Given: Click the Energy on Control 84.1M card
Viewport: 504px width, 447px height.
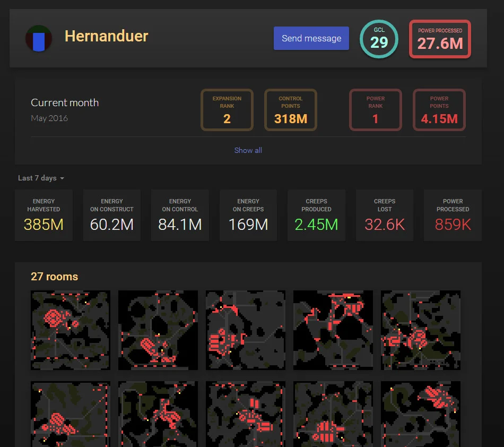Looking at the screenshot, I should [x=180, y=216].
